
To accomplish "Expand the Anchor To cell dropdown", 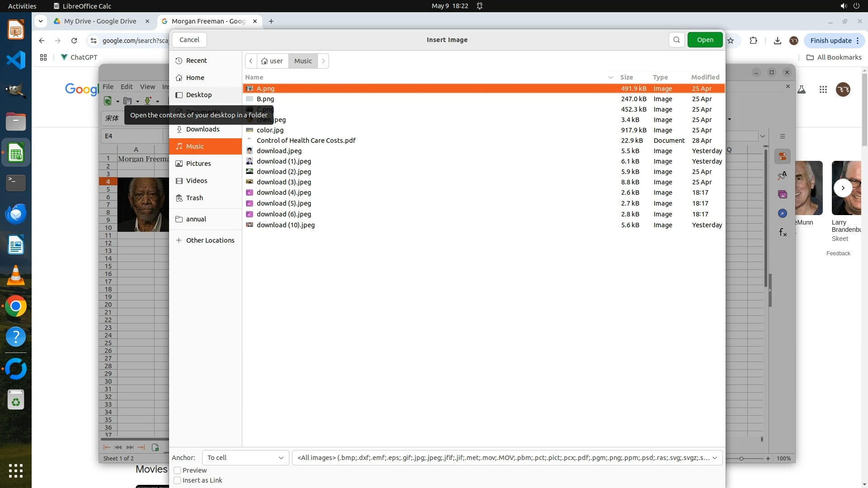I will pyautogui.click(x=245, y=458).
